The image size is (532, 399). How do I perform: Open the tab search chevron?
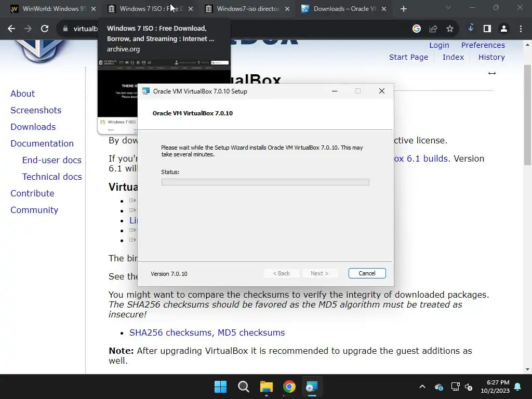448,7
